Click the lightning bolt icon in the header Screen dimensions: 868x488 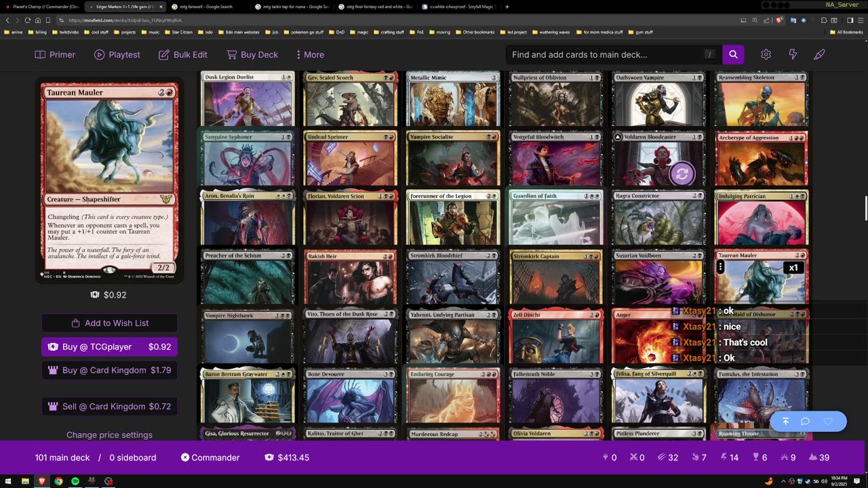[x=793, y=54]
